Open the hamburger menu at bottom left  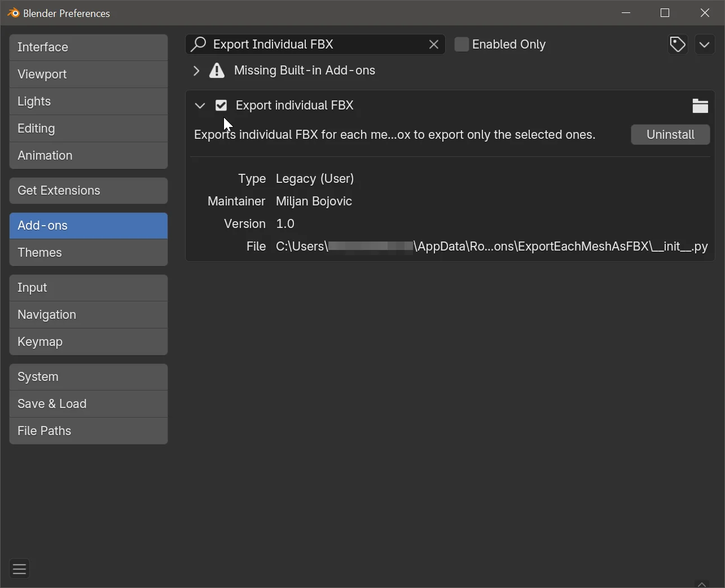click(19, 568)
